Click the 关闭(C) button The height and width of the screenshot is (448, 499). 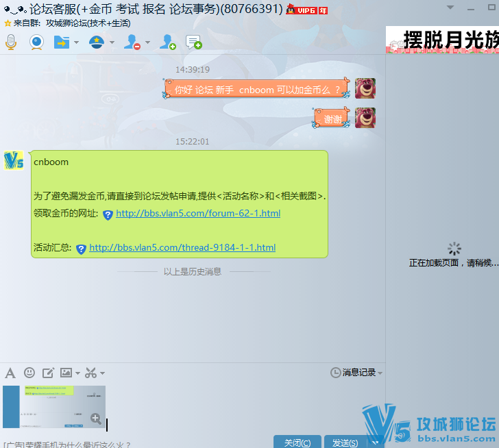(297, 442)
